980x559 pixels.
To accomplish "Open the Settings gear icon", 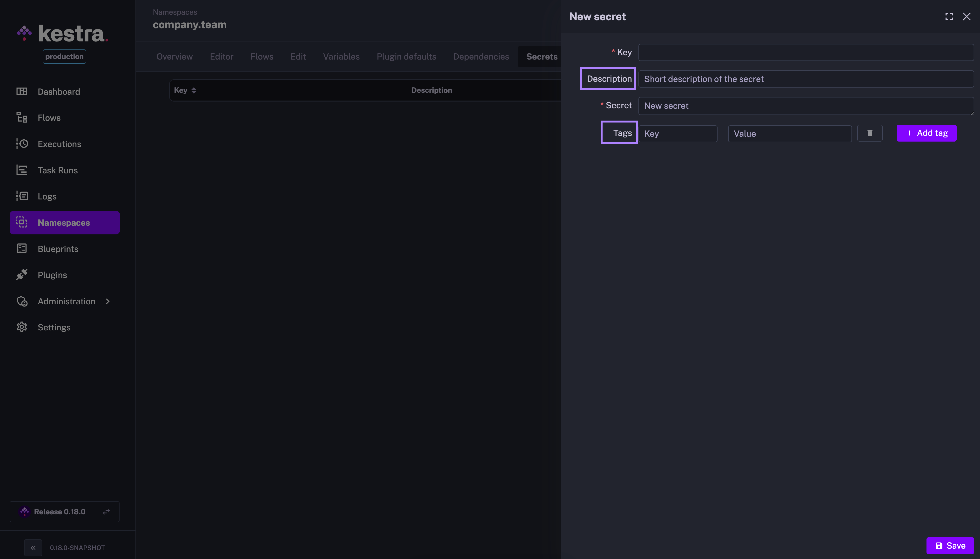I will (21, 327).
